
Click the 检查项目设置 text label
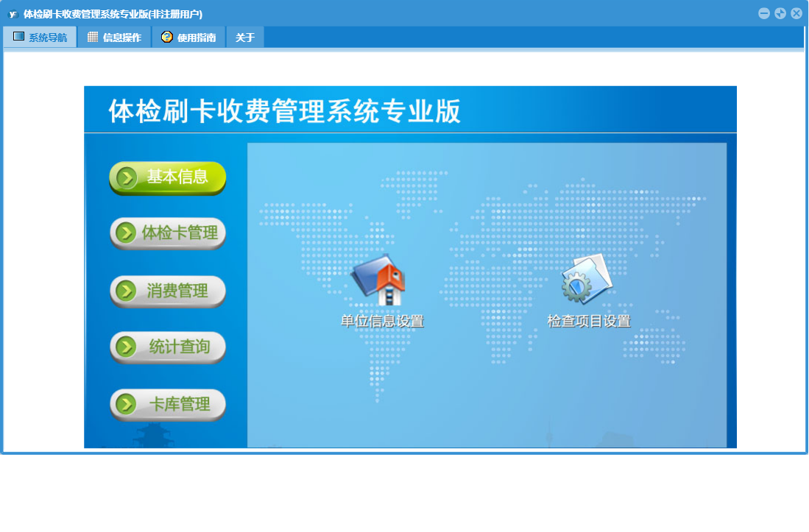pos(589,322)
